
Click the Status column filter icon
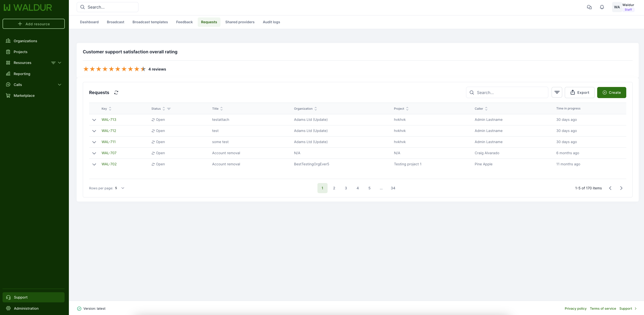pyautogui.click(x=169, y=109)
